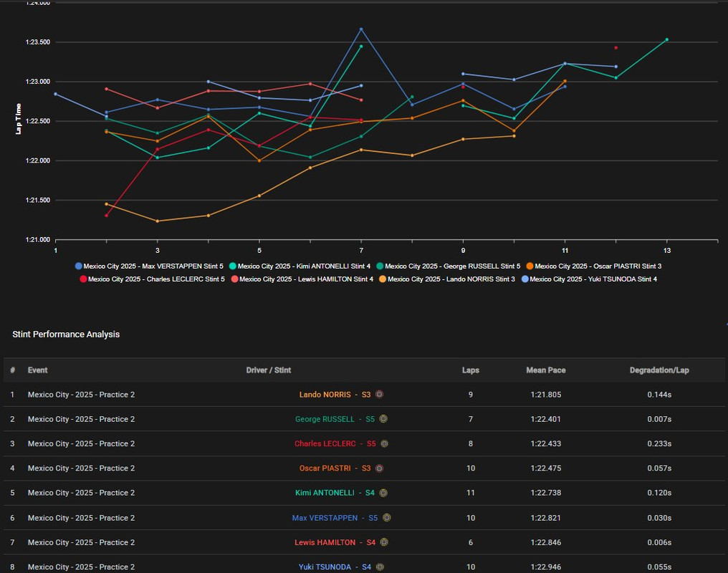
Task: Click the Verstappen peak data point at lap 7
Action: coord(361,29)
